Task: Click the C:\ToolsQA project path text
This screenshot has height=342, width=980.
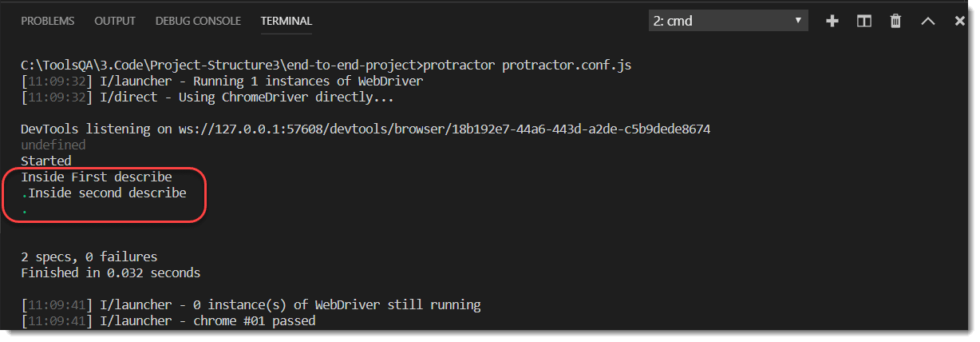Action: click(222, 66)
